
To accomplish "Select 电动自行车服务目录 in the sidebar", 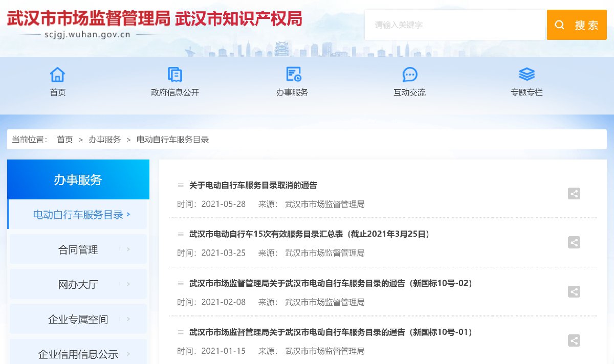I will pos(78,215).
